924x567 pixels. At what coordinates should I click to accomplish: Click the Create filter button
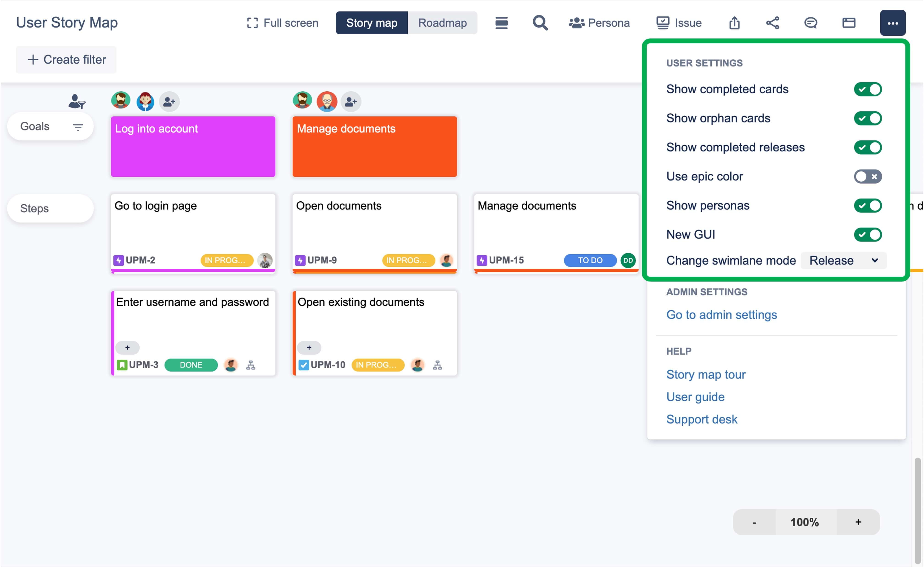click(66, 60)
